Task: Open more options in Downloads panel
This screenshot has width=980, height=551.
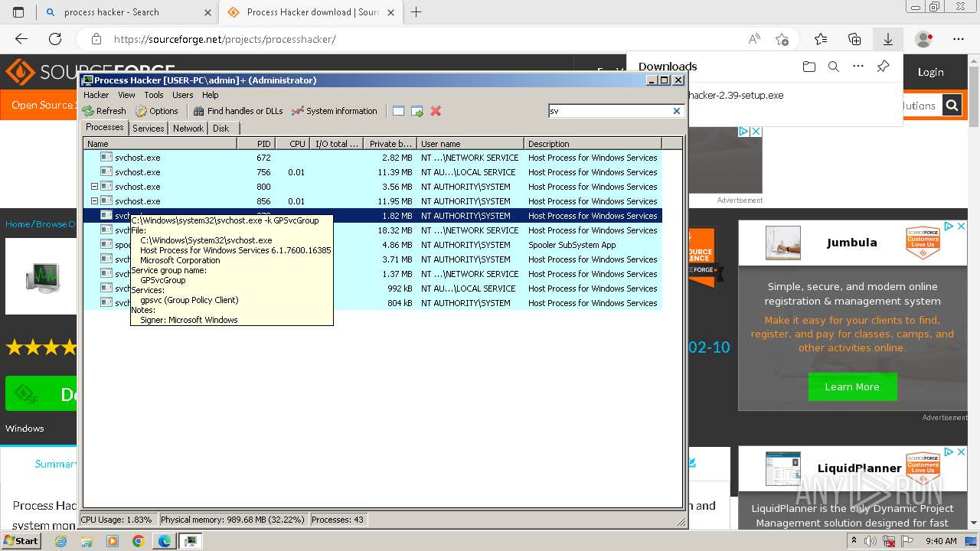Action: pos(858,67)
